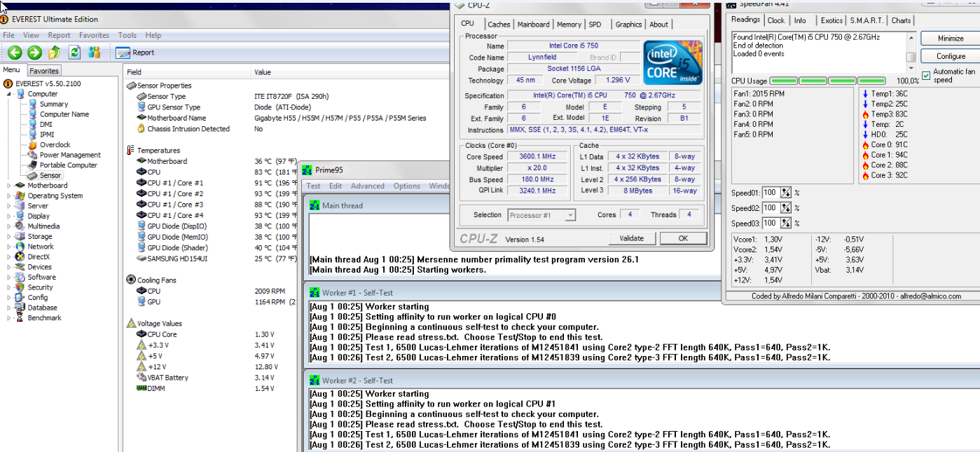Collapse the Computer tree node
The image size is (980, 452).
(x=9, y=94)
